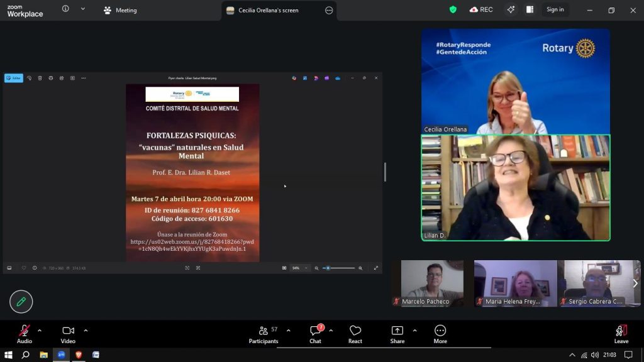Click the Share screen button

point(397,334)
